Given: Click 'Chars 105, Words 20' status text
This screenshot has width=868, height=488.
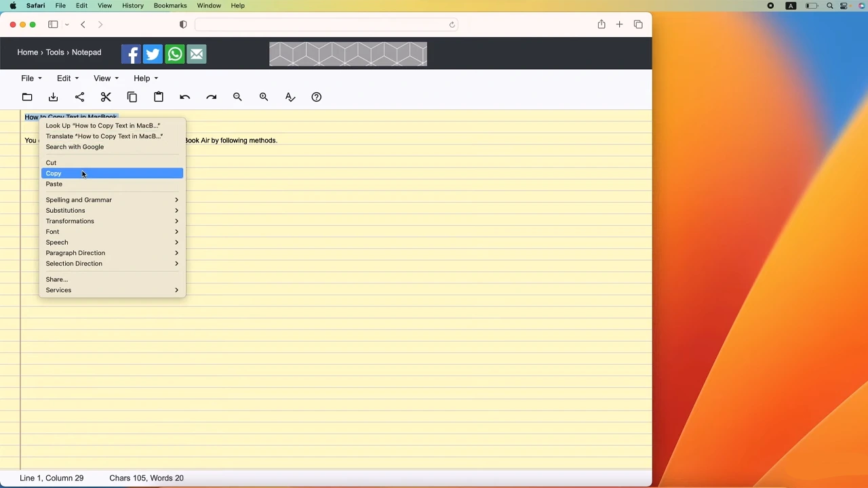Looking at the screenshot, I should (146, 478).
